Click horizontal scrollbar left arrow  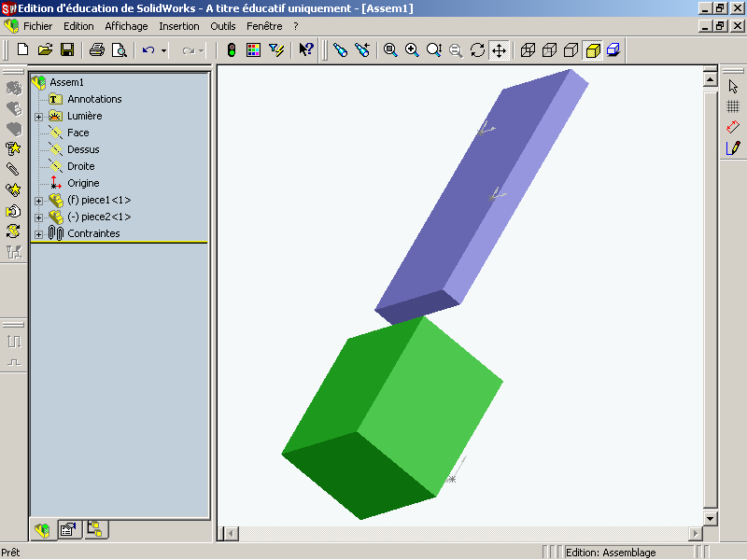click(x=232, y=533)
